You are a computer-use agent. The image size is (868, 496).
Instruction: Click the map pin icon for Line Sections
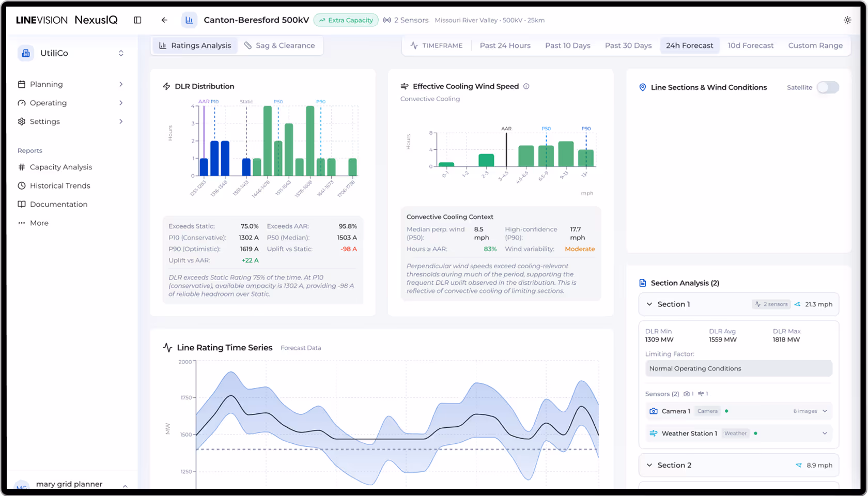pos(643,87)
